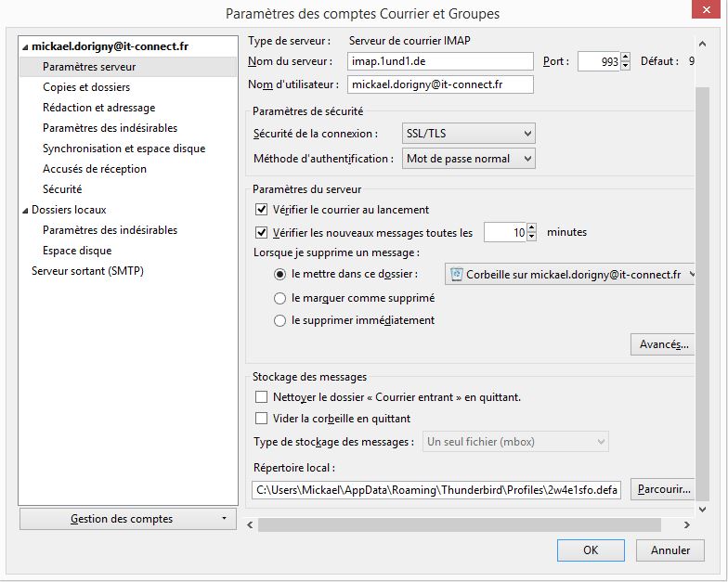Image resolution: width=728 pixels, height=582 pixels.
Task: Enable Vider la corbeille en quittant
Action: point(262,418)
